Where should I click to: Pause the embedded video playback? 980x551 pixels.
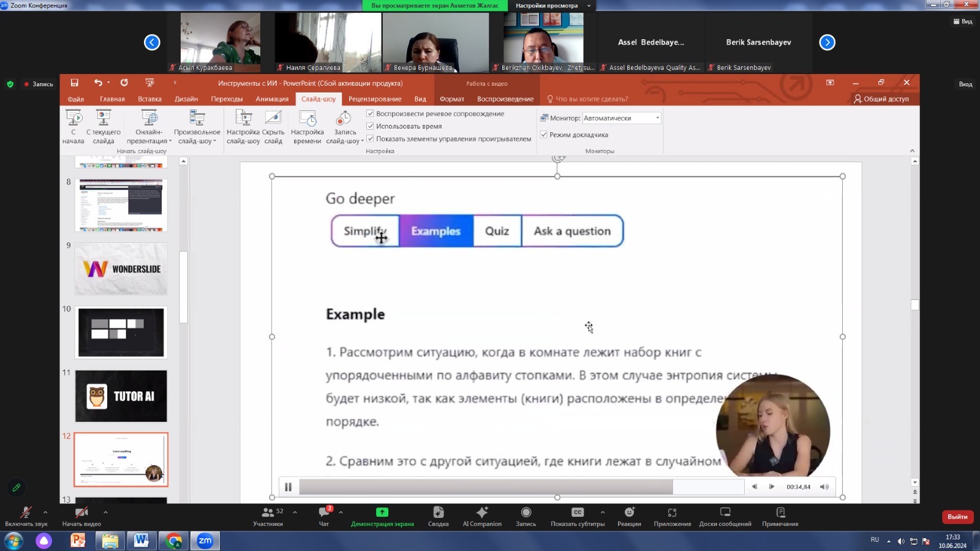click(x=288, y=487)
